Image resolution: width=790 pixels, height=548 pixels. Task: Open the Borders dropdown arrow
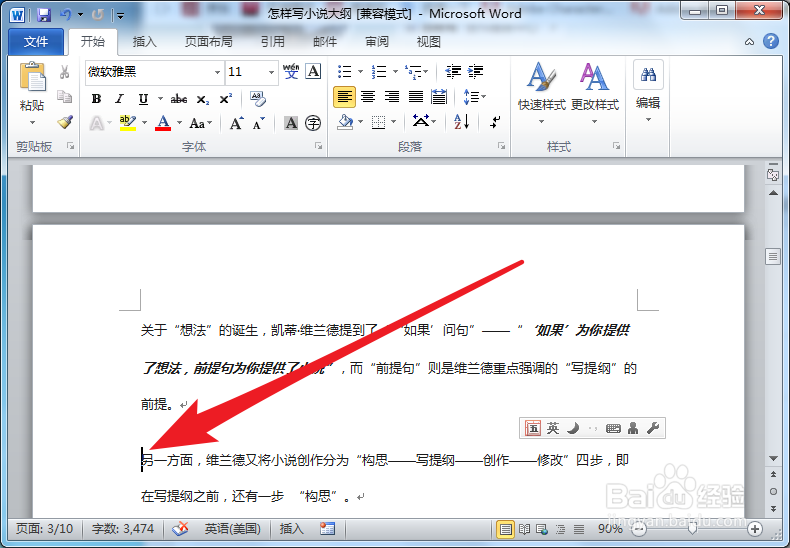(x=393, y=122)
